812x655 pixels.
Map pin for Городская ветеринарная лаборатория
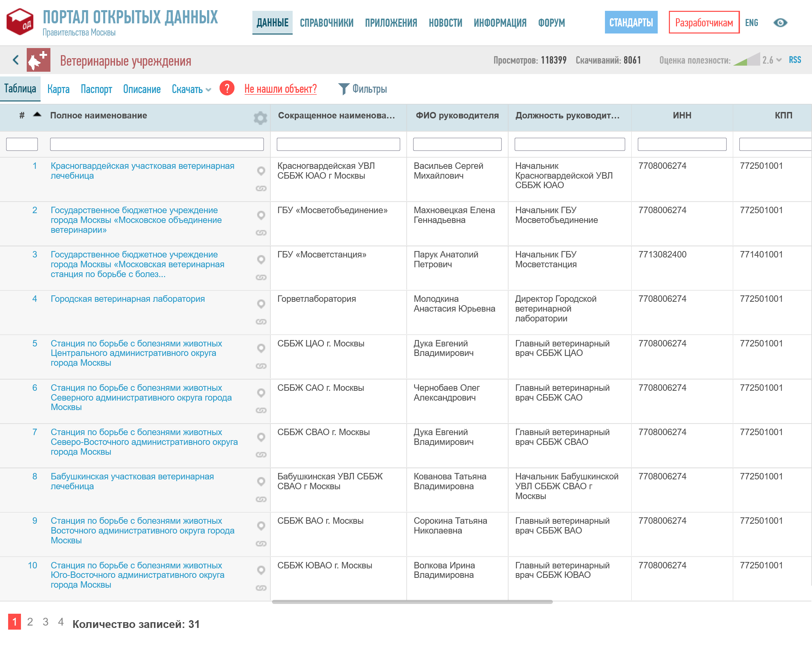261,304
